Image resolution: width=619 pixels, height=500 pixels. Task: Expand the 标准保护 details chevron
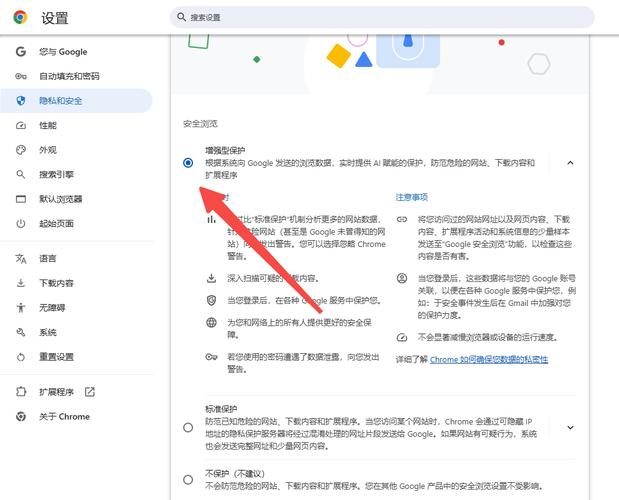click(570, 427)
